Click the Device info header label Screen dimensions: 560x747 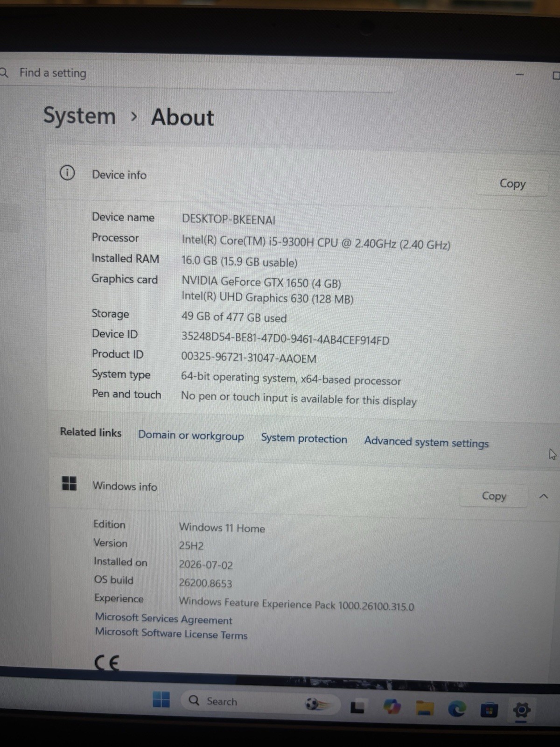pos(119,175)
